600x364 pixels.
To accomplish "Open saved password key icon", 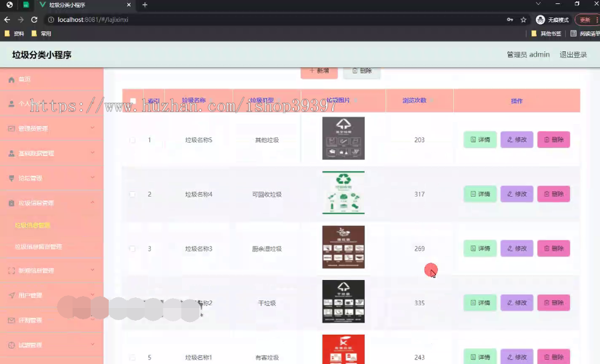I will pos(510,19).
